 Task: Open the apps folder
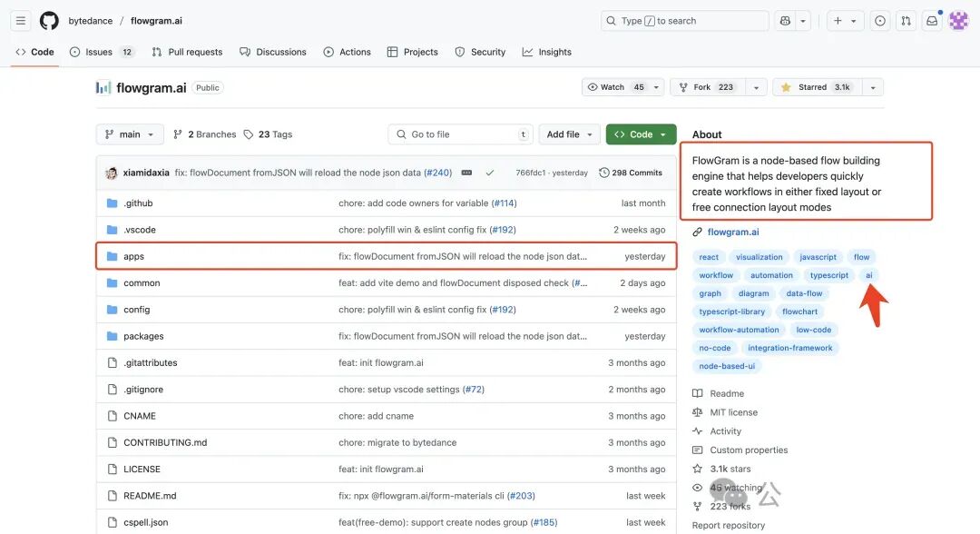click(133, 256)
